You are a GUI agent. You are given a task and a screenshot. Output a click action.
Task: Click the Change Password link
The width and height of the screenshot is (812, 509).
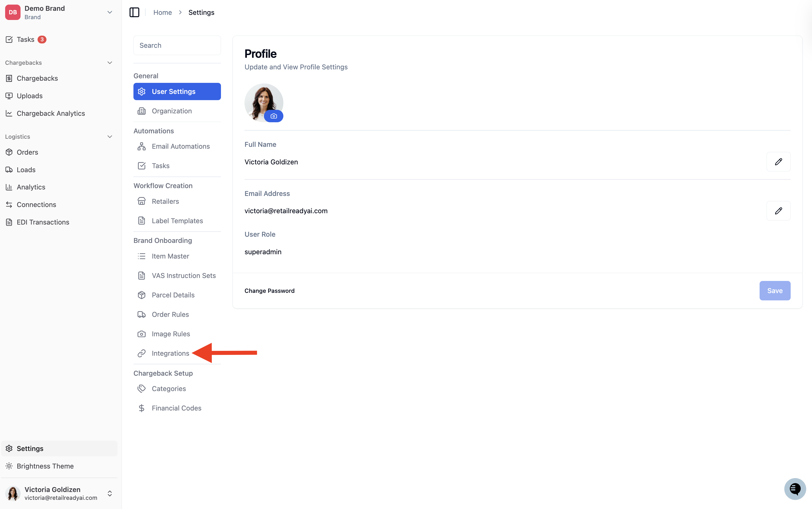(270, 290)
